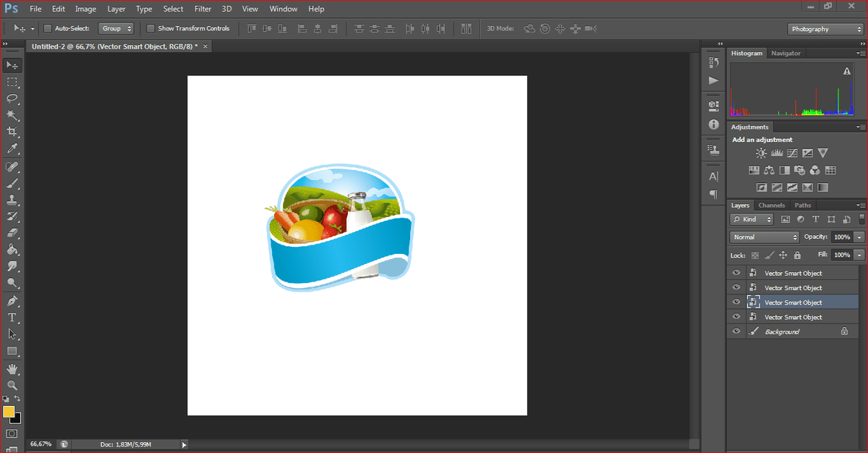The width and height of the screenshot is (868, 453).
Task: Enable the Auto-Select checkbox
Action: 48,29
